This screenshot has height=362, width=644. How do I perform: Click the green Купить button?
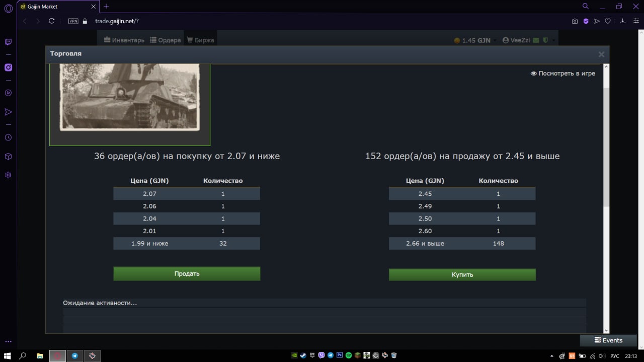[x=462, y=275]
